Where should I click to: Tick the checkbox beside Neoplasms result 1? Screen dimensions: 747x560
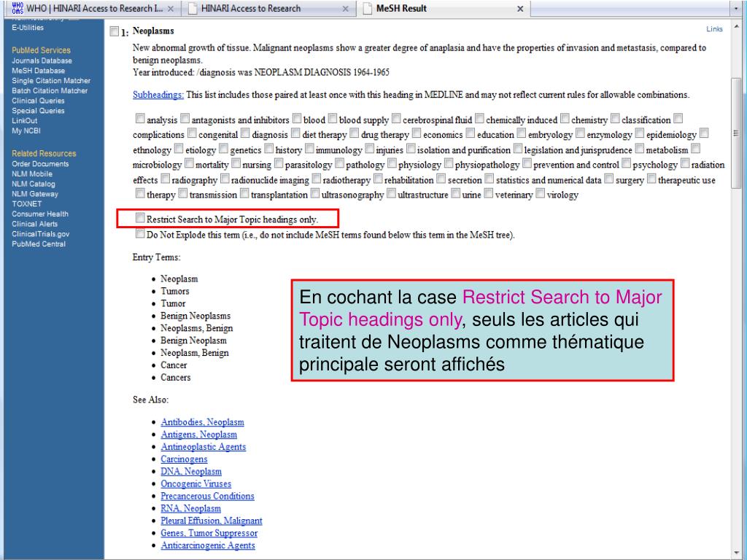[114, 31]
